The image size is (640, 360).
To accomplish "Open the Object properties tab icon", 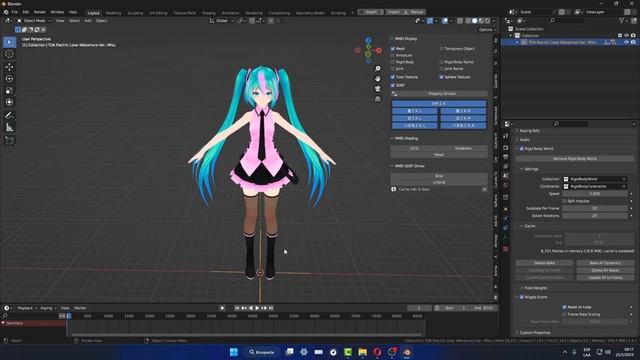I will 506,209.
